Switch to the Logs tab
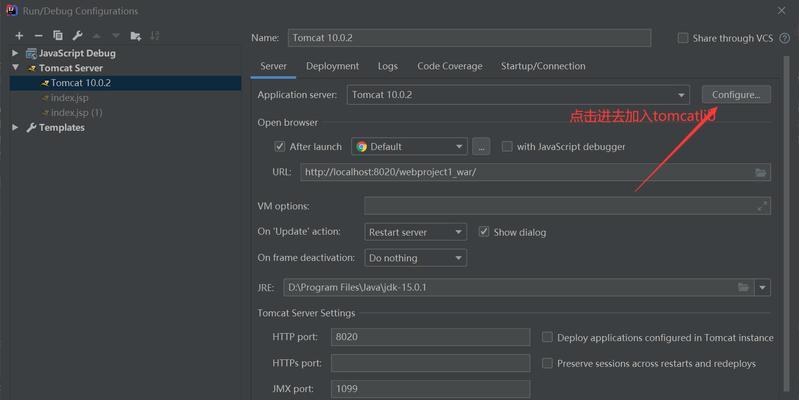Screen dimensions: 799x400 tap(388, 66)
